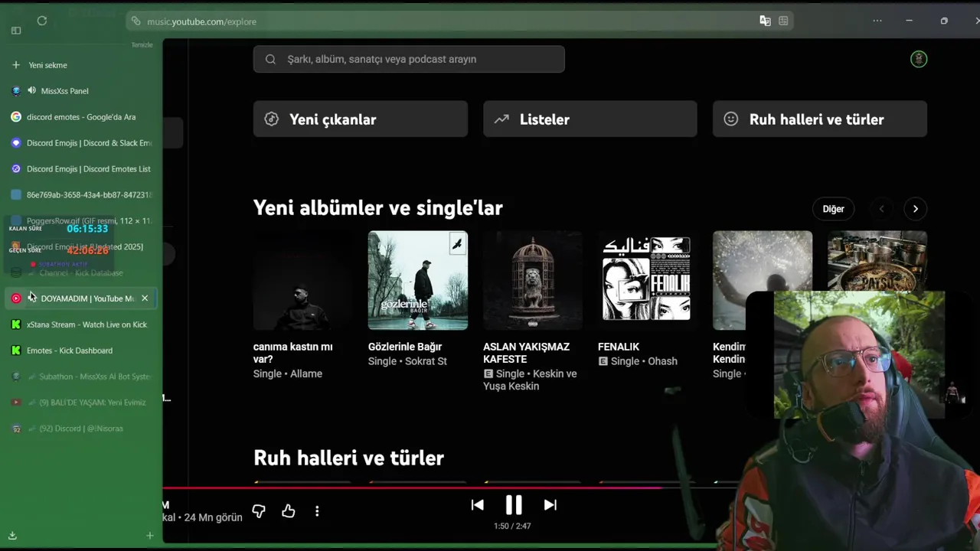Viewport: 980px width, 551px height.
Task: Click the Ruh halleri ve türler section heading
Action: click(349, 458)
